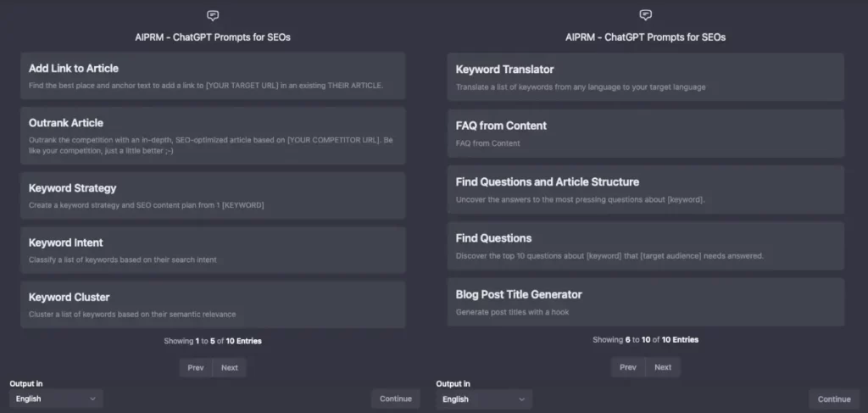Screen dimensions: 868x413
Task: Click Continue button in the left panel
Action: [x=395, y=399]
